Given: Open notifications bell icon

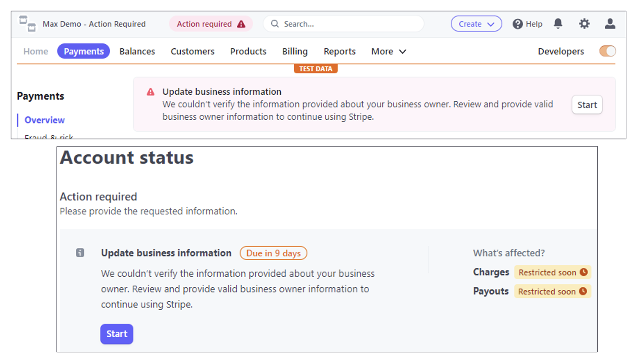Looking at the screenshot, I should click(x=558, y=24).
